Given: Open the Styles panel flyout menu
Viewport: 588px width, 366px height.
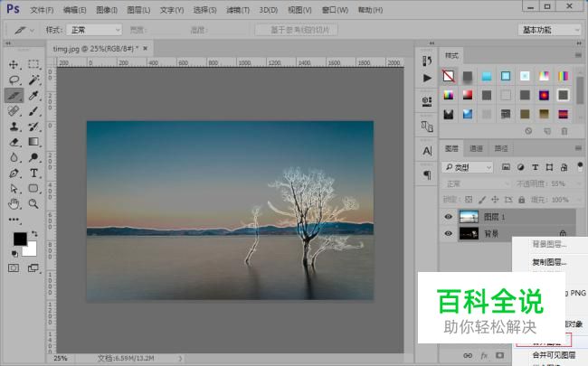Looking at the screenshot, I should pos(578,55).
